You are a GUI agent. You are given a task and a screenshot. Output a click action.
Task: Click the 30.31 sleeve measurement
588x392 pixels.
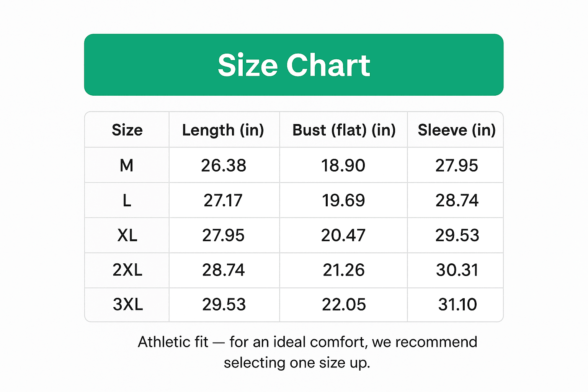[x=457, y=270]
